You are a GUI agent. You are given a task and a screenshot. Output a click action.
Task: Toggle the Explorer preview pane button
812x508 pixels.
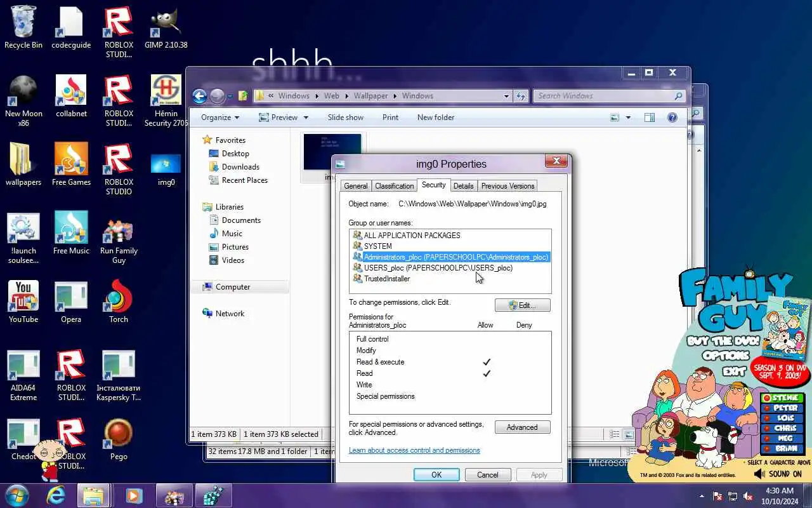click(649, 117)
